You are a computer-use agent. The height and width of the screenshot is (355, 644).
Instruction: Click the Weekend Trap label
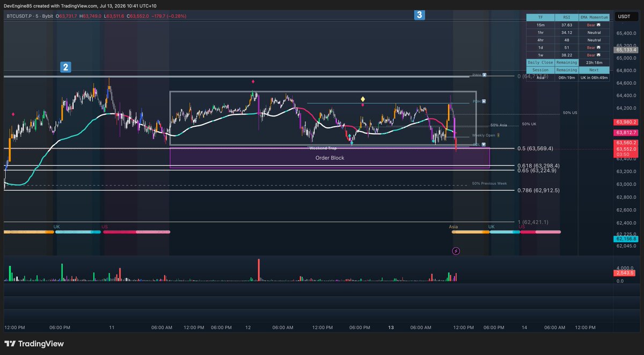pyautogui.click(x=323, y=147)
